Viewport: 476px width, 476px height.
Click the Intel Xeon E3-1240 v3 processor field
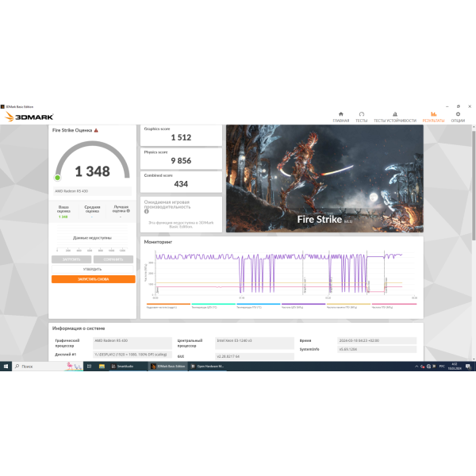[255, 343]
